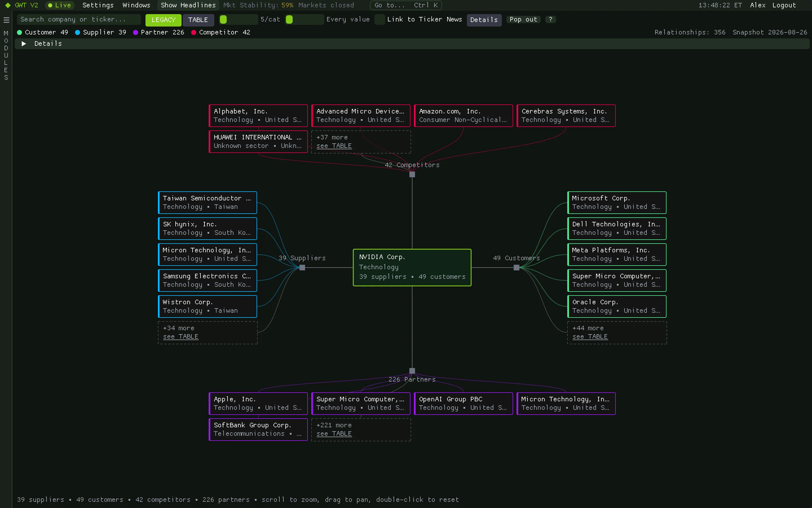This screenshot has height=508, width=812.
Task: Open the Go to command palette box
Action: click(406, 5)
